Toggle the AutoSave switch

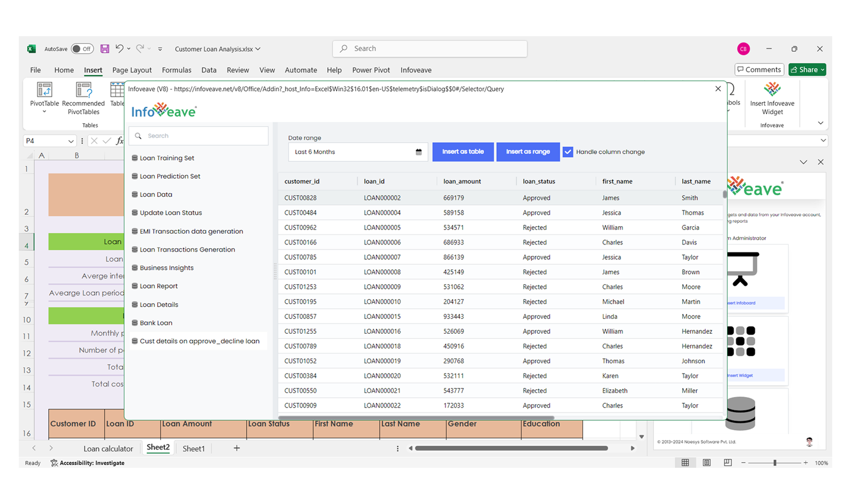(x=82, y=49)
